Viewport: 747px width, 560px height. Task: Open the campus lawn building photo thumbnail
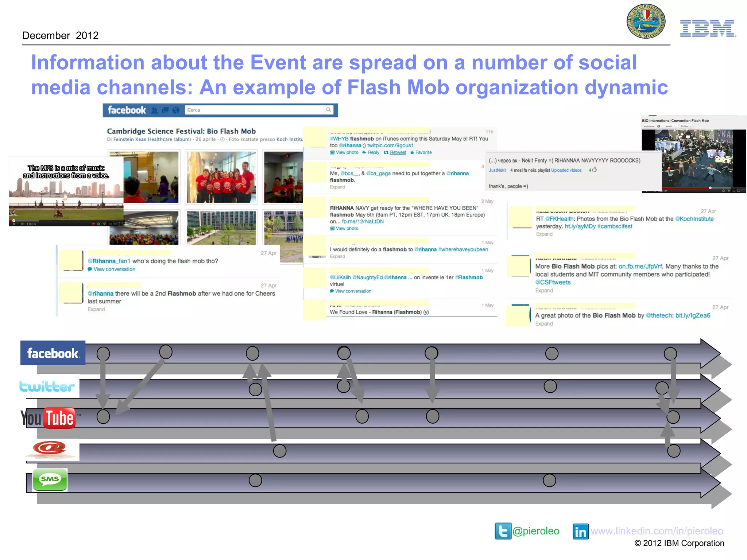click(221, 228)
